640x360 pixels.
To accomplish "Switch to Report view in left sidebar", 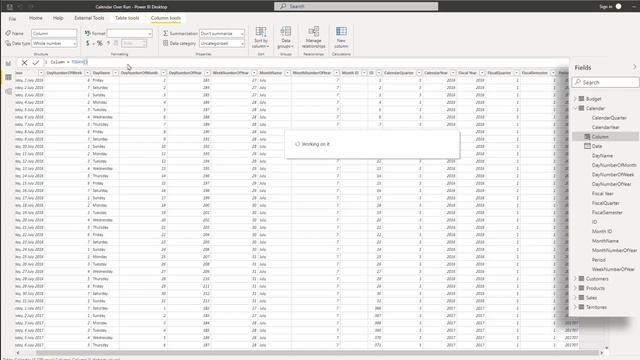I will click(x=8, y=63).
